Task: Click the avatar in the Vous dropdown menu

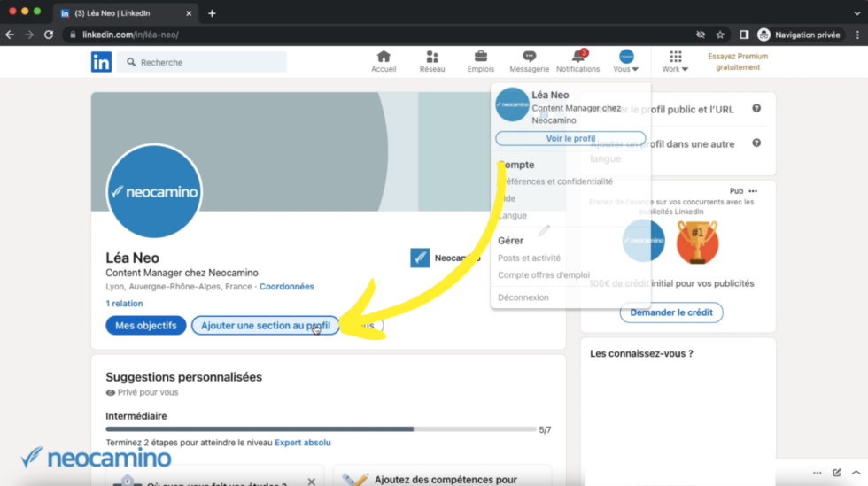Action: 512,104
